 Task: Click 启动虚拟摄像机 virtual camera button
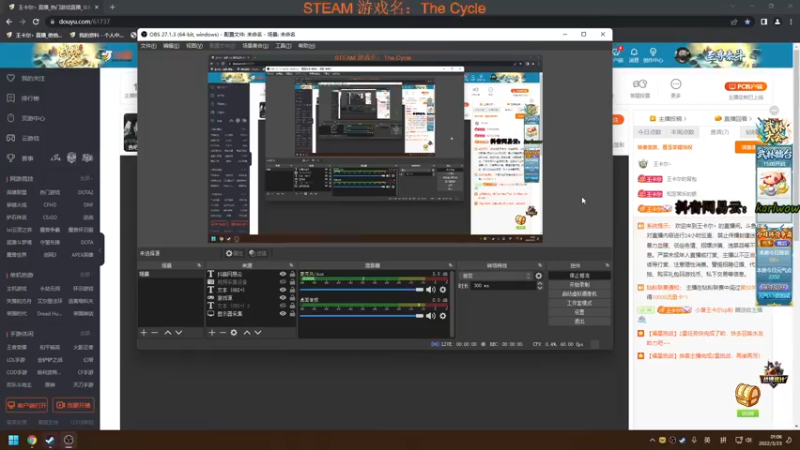(x=579, y=294)
